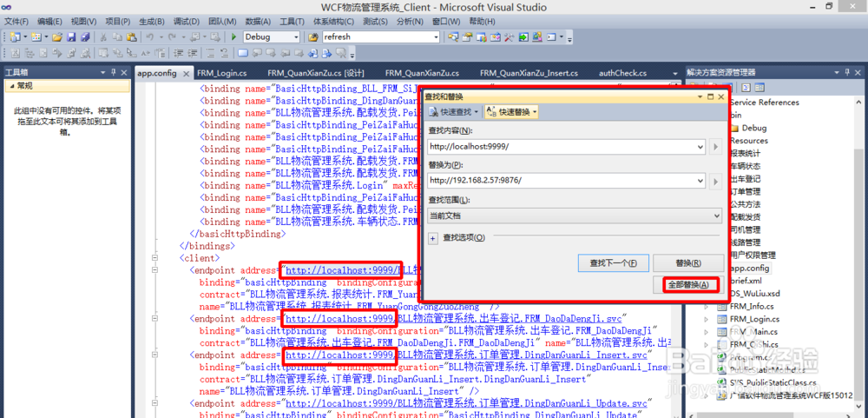Click the Copy icon in toolbar
The image size is (868, 418).
(x=117, y=37)
